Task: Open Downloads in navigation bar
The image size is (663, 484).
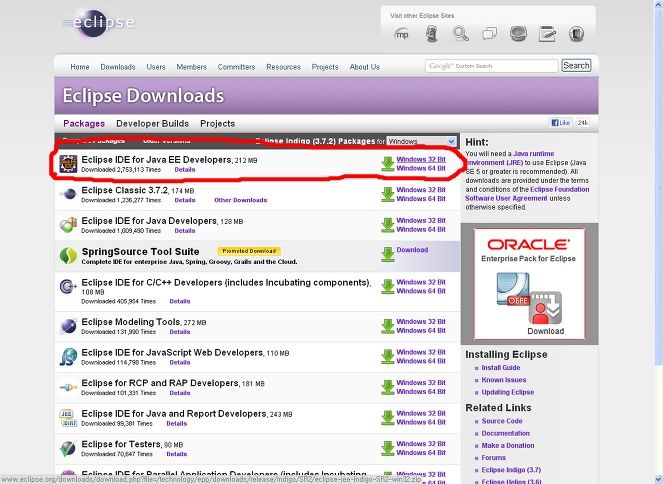Action: tap(118, 67)
